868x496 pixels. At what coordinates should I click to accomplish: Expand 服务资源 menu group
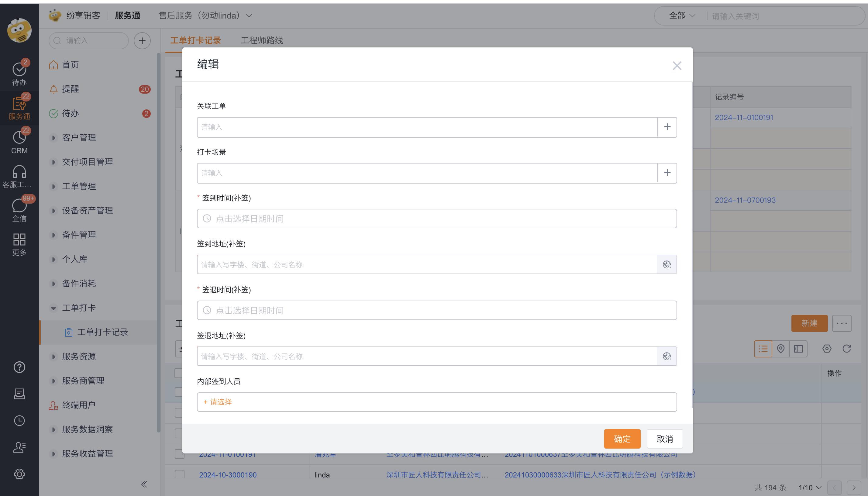pos(53,357)
